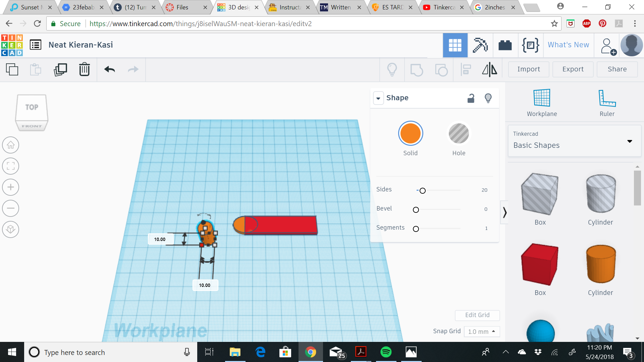Duplicate the selected shape
Viewport: 644px width, 362px height.
60,69
